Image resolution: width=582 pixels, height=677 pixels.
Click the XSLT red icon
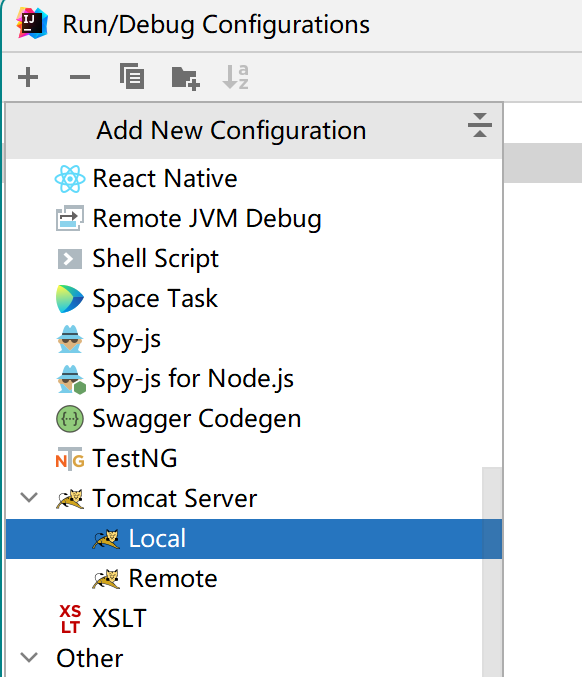[x=70, y=619]
